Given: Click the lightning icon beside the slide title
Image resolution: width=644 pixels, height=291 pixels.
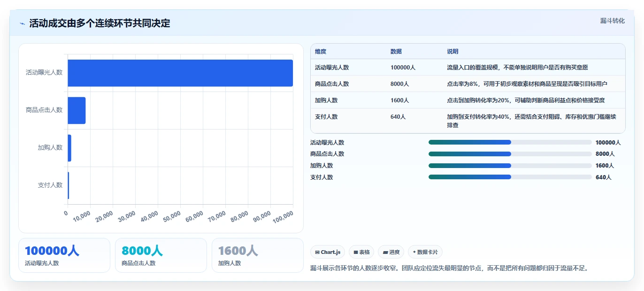Looking at the screenshot, I should 22,23.
